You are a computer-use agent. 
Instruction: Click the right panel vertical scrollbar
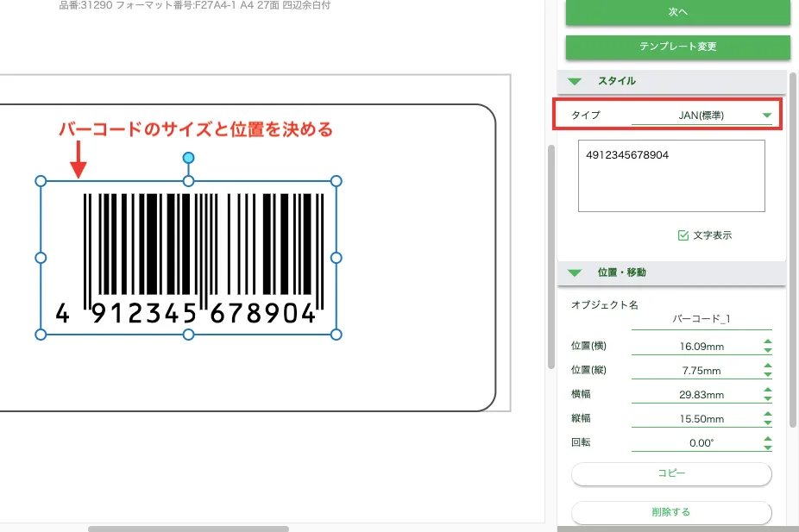[x=793, y=249]
